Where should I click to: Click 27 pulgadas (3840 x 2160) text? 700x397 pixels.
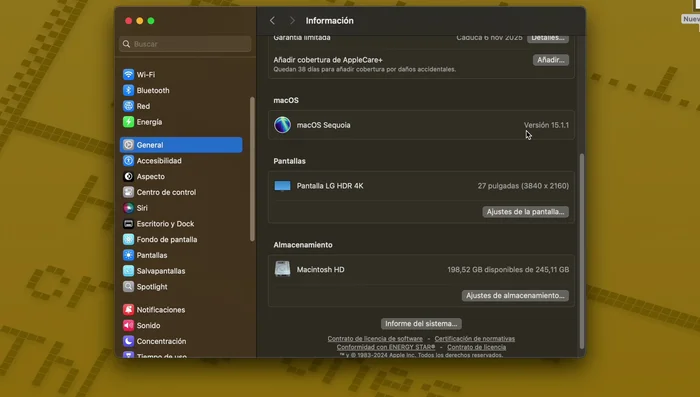click(x=523, y=186)
